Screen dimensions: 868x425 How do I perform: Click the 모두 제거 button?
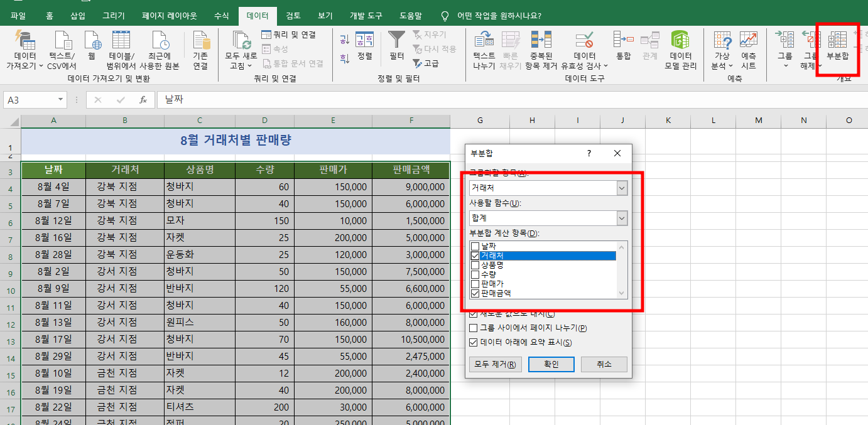[496, 364]
